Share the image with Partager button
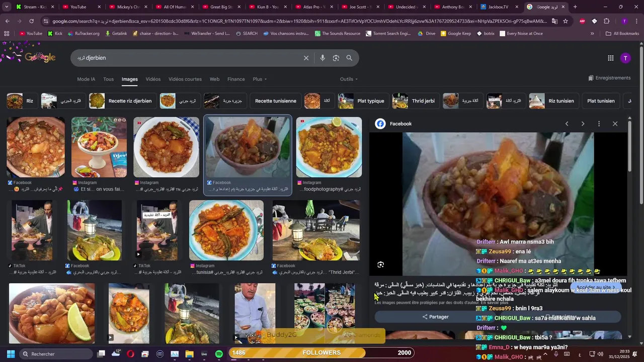644x362 pixels. pos(436,317)
